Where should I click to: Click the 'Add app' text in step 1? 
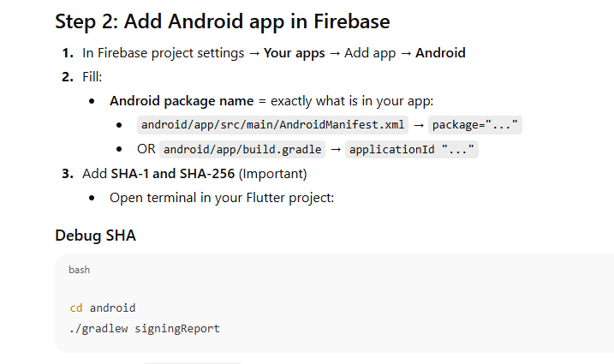[370, 53]
